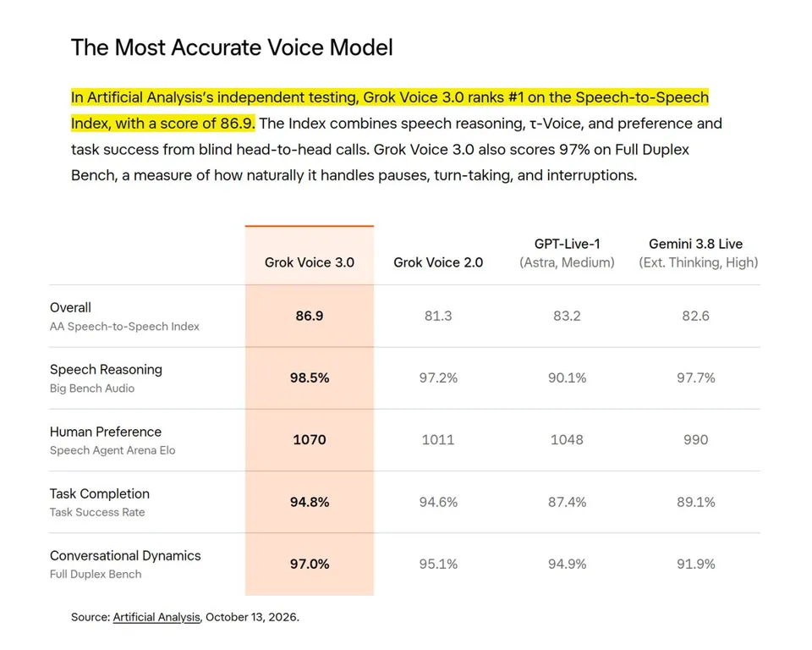Open the Artificial Analysis source link
Viewport: 812px width, 650px height.
(x=156, y=617)
